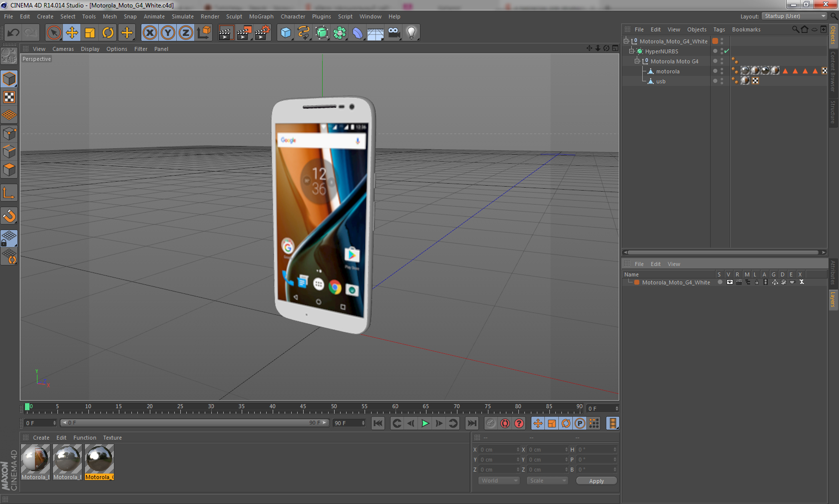Switch to Edges mode

pyautogui.click(x=9, y=151)
